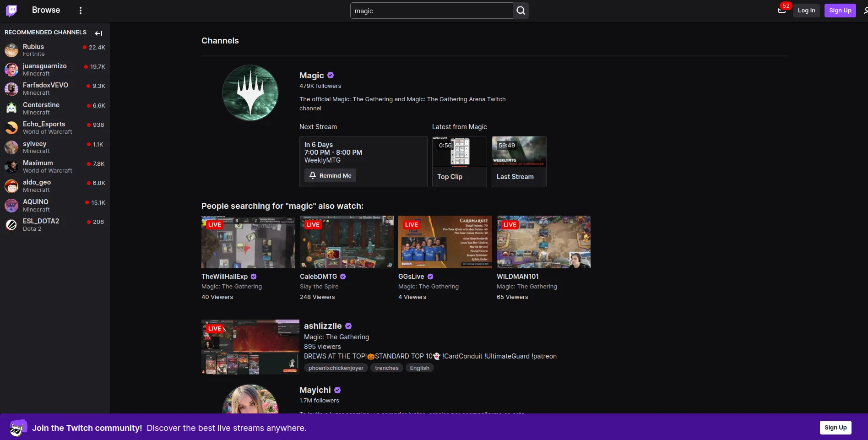Click the 479K followers text
This screenshot has height=440, width=868.
click(320, 86)
